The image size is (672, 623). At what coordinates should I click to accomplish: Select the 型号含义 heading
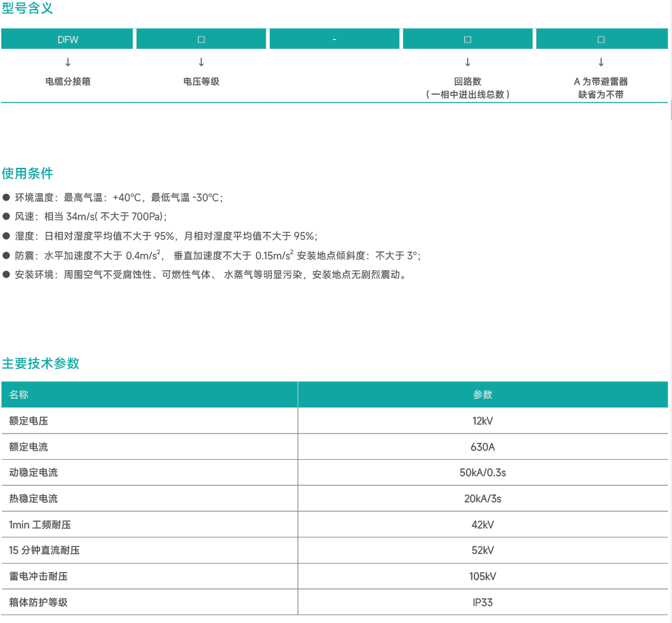(x=27, y=9)
